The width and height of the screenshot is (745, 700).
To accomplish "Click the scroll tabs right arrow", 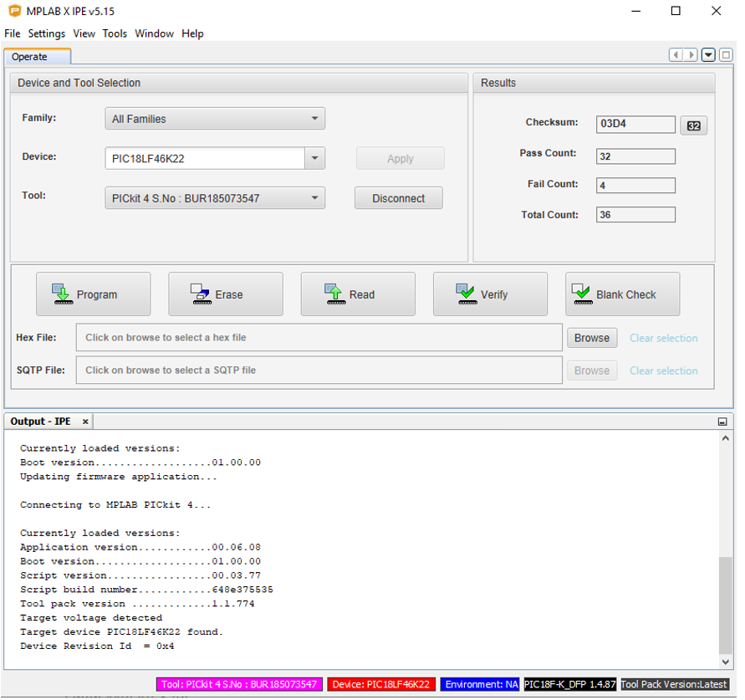I will [x=691, y=54].
